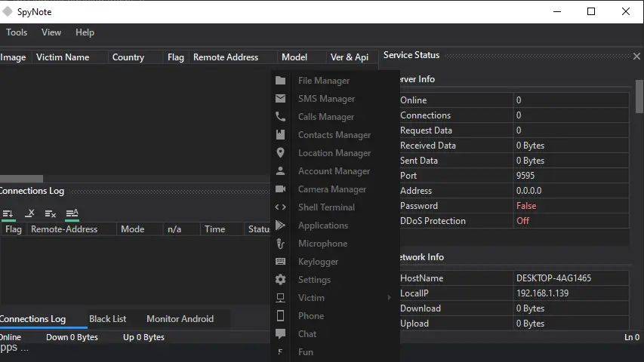Screen dimensions: 644x362
Task: Click the Country column header
Action: (128, 57)
